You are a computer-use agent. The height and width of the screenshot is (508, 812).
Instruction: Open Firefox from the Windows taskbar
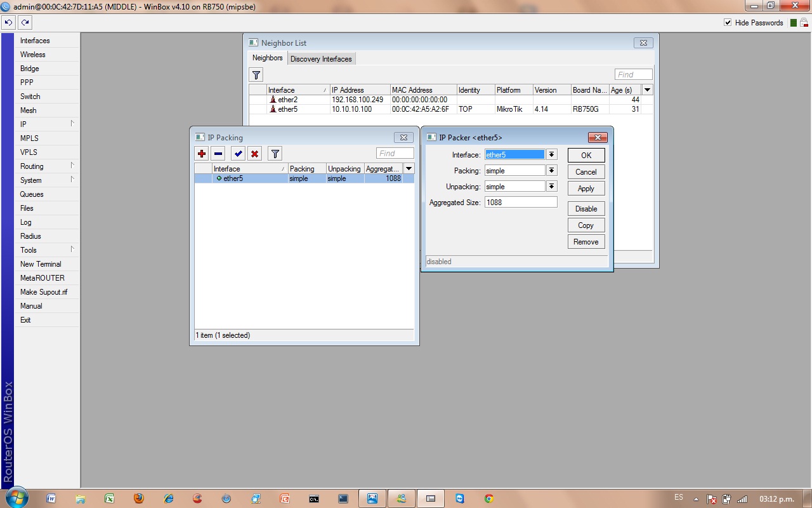[139, 498]
